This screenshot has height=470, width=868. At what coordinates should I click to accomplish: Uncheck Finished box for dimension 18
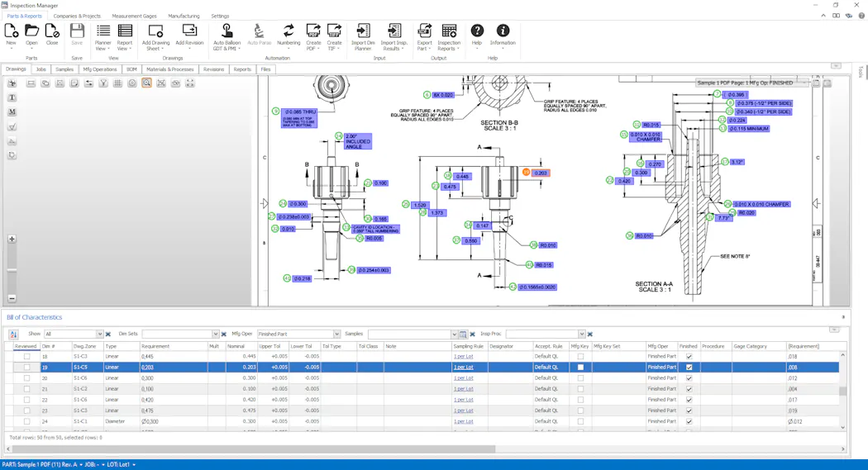pos(689,357)
